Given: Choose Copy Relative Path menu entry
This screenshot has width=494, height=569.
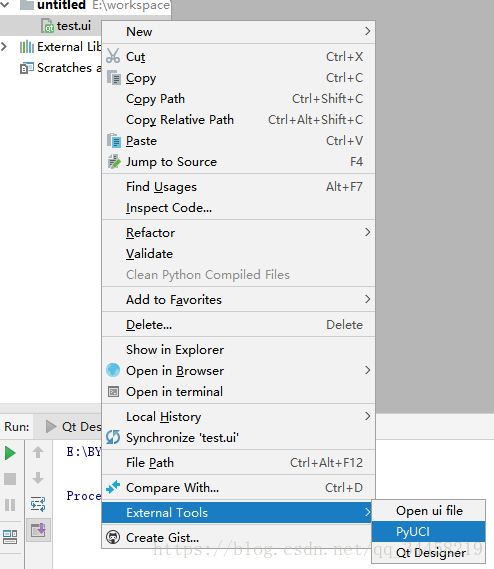Looking at the screenshot, I should pos(238,120).
